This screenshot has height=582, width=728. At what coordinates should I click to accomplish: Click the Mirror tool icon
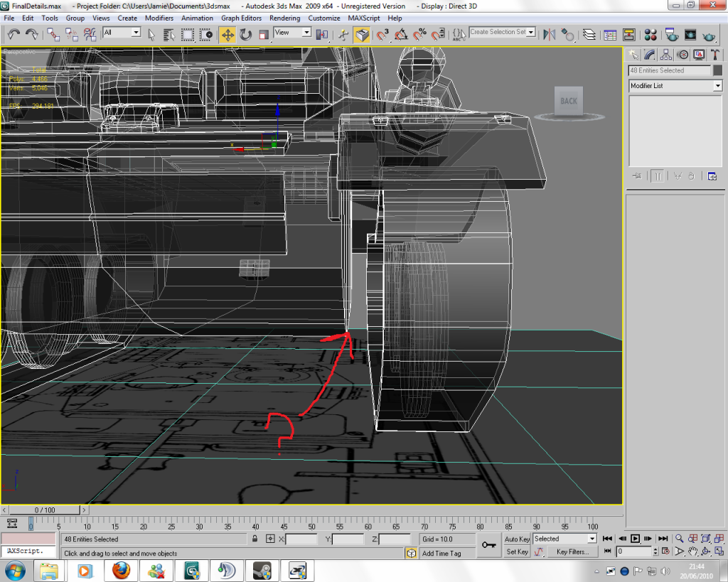point(549,34)
